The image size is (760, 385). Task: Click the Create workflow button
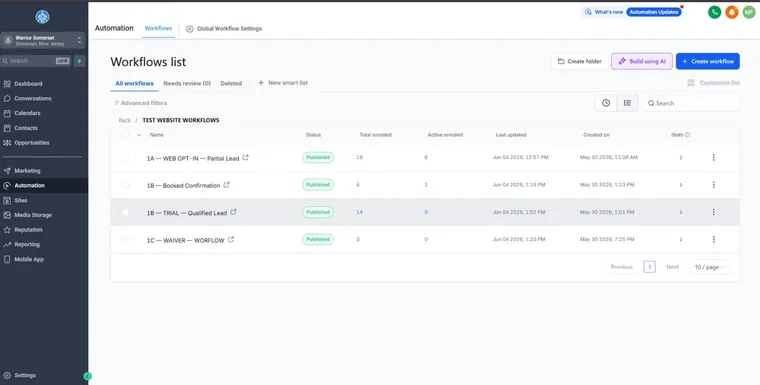tap(708, 62)
